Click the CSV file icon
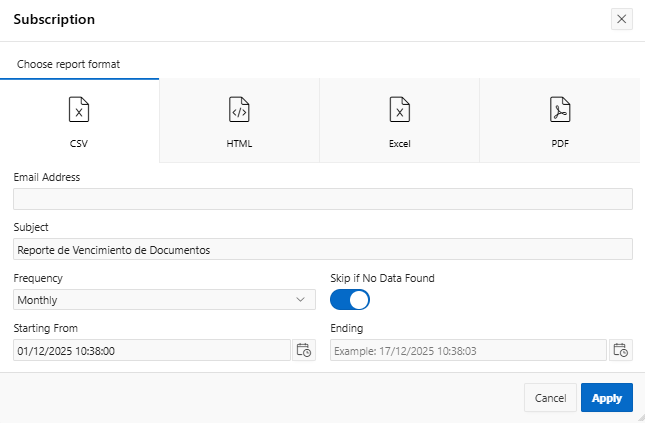Screen dimensions: 645x423 (79, 109)
